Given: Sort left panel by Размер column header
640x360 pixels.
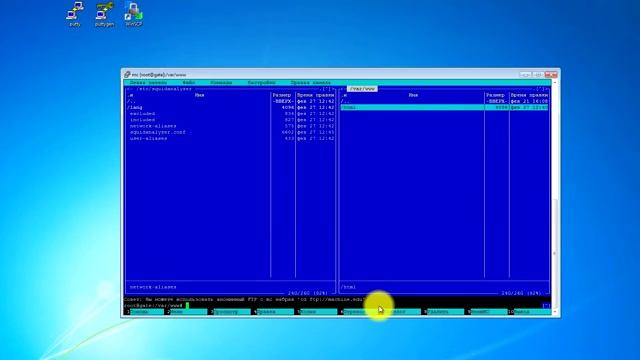Looking at the screenshot, I should click(282, 95).
